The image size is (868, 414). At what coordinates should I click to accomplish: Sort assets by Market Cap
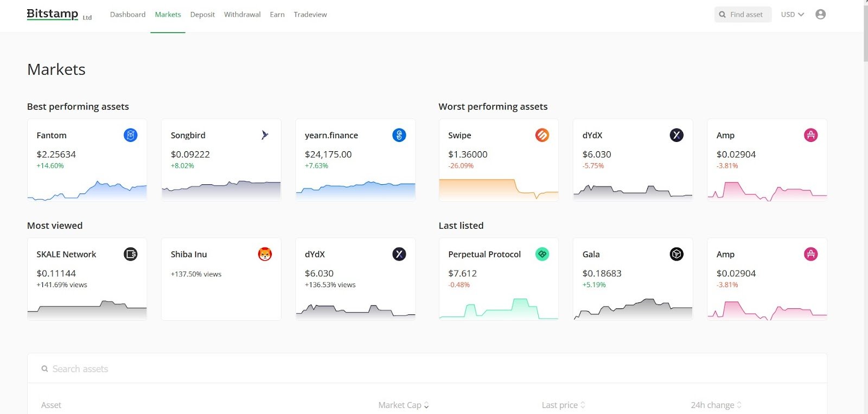click(x=403, y=405)
